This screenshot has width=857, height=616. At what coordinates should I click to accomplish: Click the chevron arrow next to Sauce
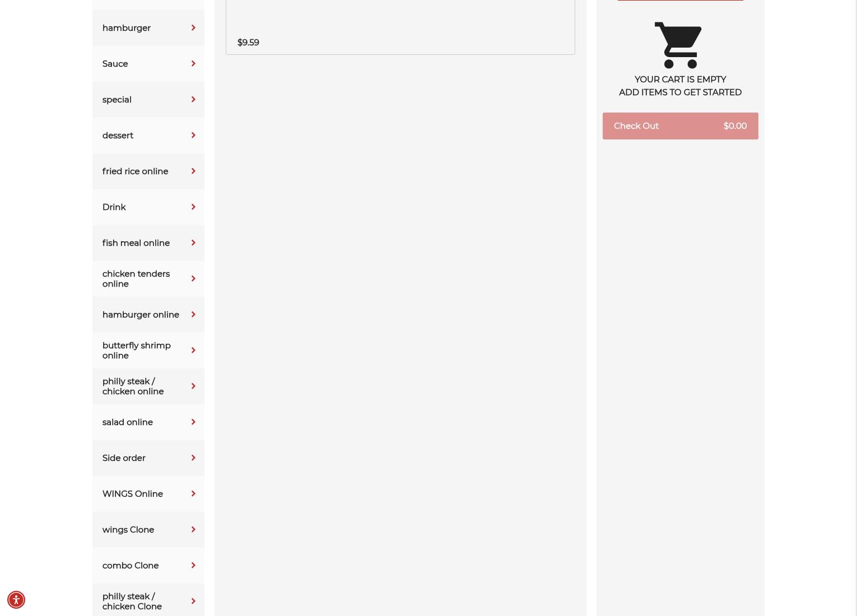pyautogui.click(x=193, y=64)
